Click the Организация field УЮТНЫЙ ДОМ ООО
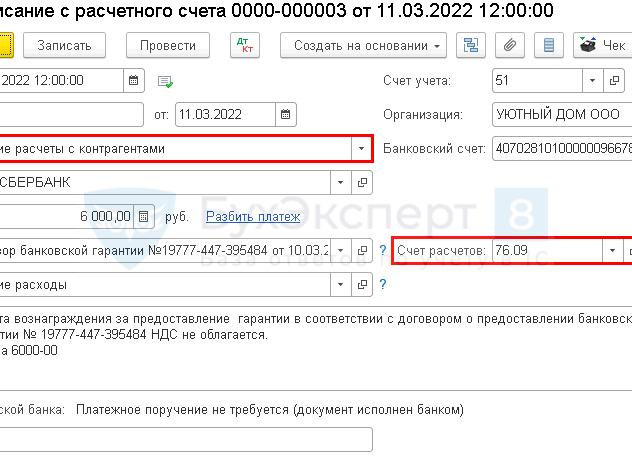 click(x=562, y=114)
